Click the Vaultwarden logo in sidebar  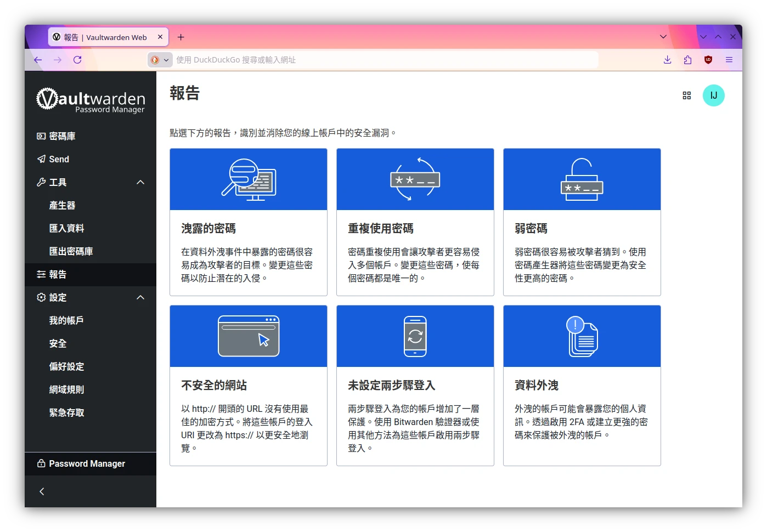[91, 100]
